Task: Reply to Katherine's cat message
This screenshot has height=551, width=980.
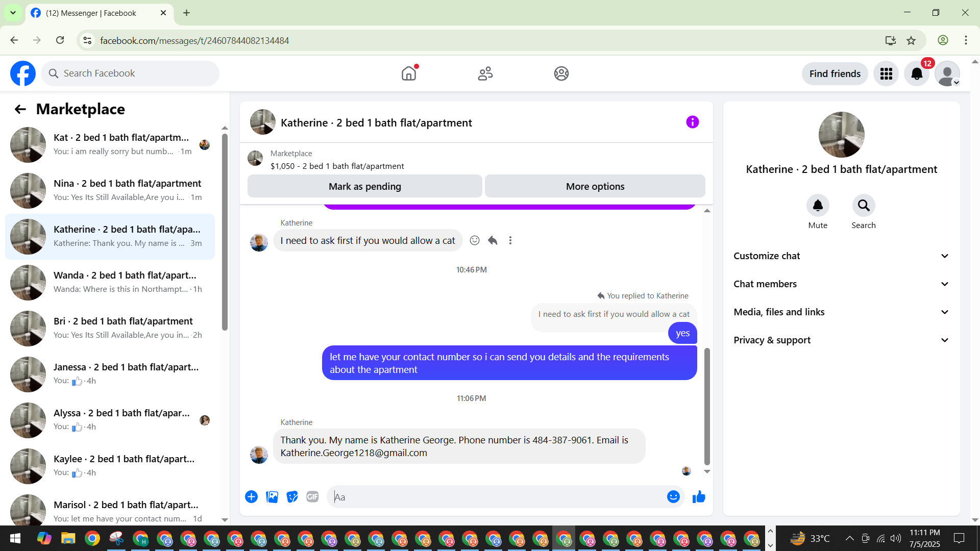Action: 493,240
